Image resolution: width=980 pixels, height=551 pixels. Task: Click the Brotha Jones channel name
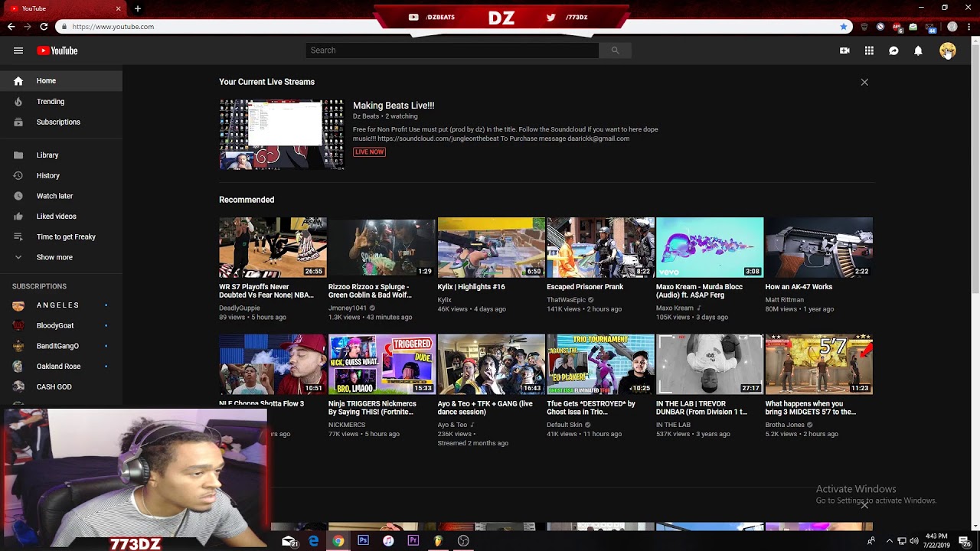point(785,425)
